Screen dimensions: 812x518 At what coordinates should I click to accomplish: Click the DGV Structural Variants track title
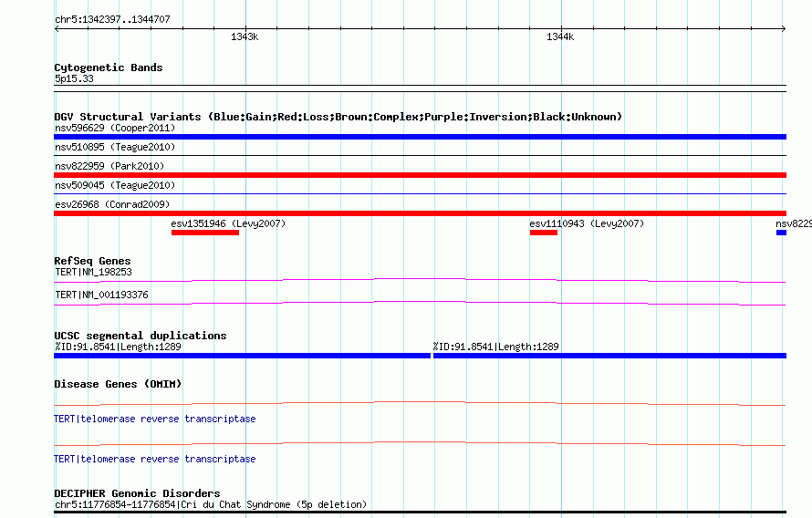pos(338,117)
